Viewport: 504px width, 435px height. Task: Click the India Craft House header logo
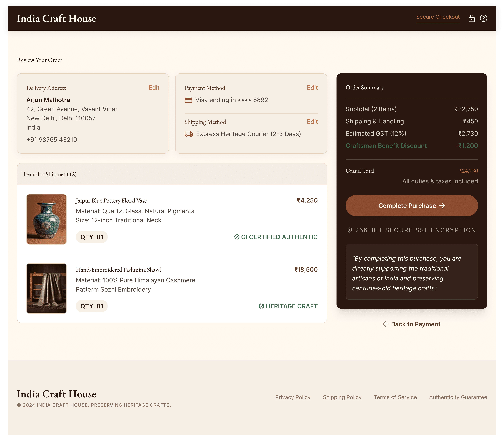pos(56,19)
